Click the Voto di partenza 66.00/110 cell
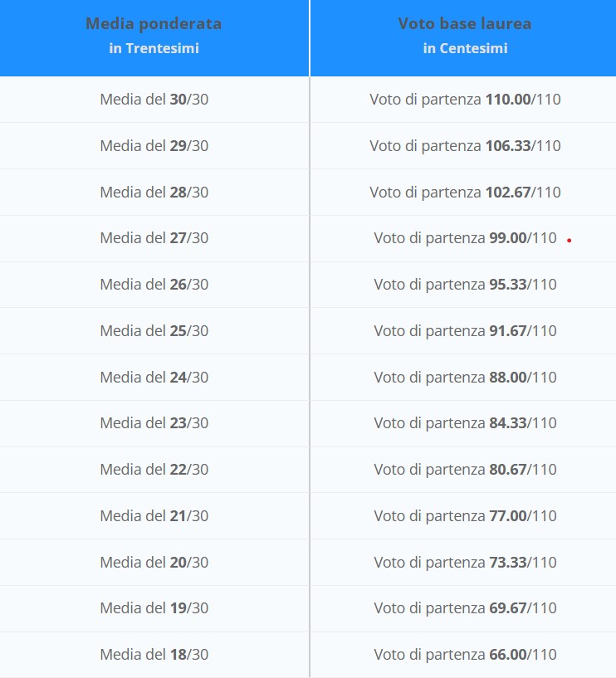 tap(465, 655)
